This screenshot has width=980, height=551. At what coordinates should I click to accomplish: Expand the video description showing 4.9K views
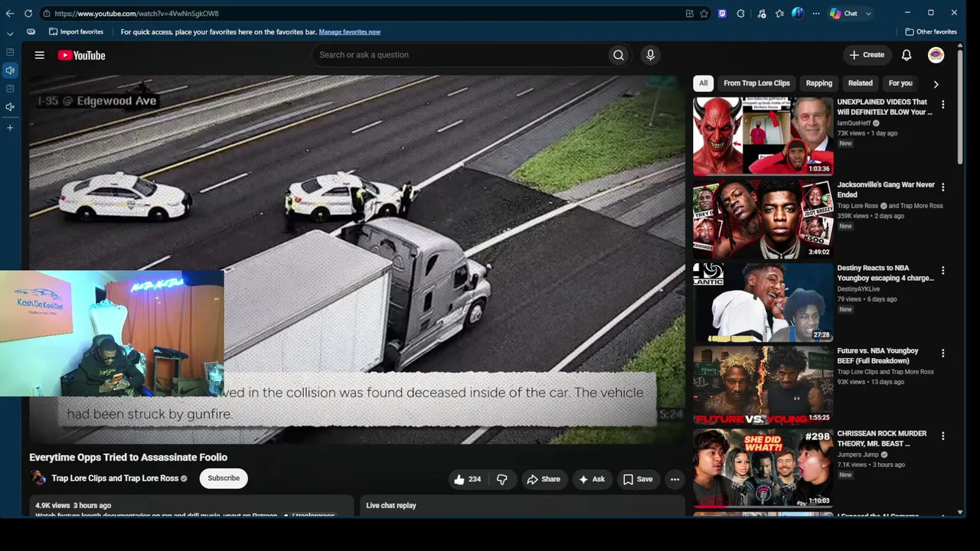(191, 506)
